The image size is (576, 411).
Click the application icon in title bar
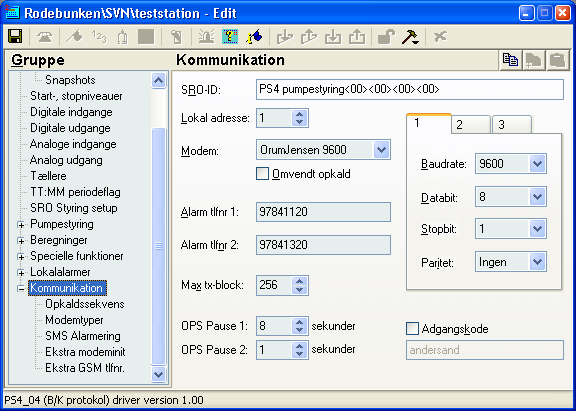pos(12,13)
